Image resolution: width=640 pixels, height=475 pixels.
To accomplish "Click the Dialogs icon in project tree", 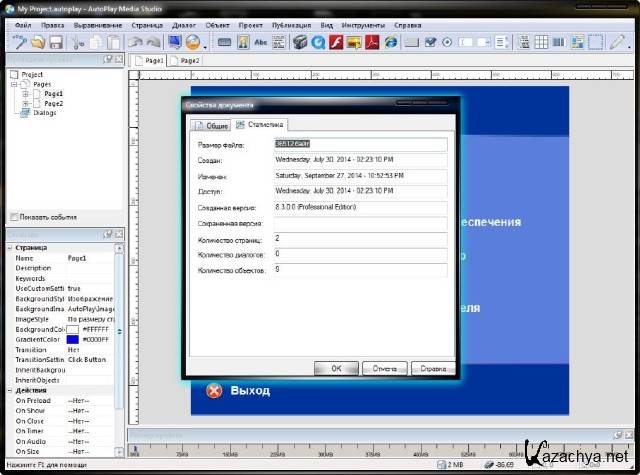I will pos(27,113).
